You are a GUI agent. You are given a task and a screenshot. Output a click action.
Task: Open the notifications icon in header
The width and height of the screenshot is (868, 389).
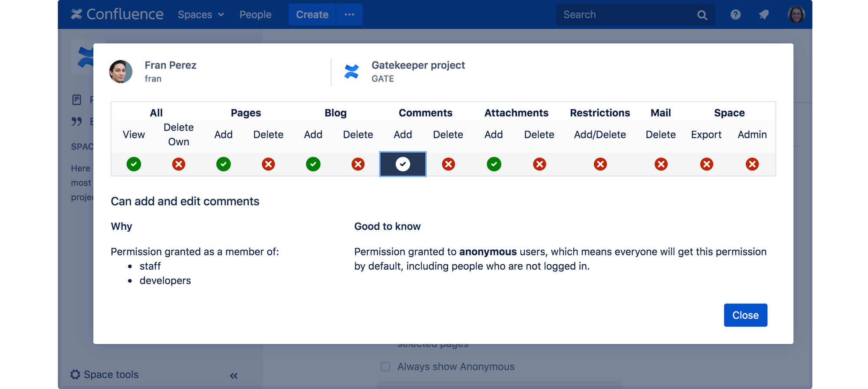764,15
